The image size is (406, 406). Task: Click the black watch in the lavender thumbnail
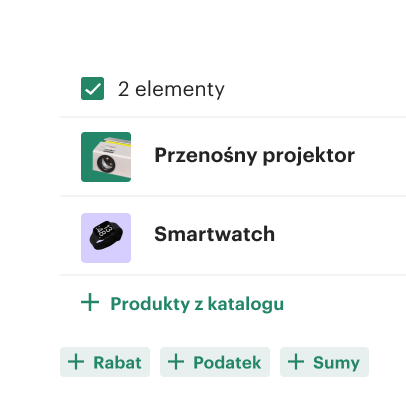point(106,235)
